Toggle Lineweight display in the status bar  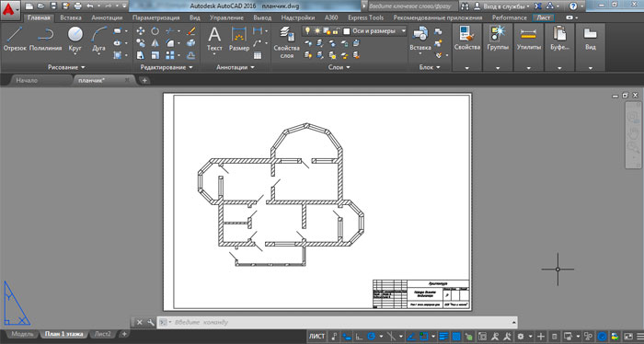(x=443, y=337)
